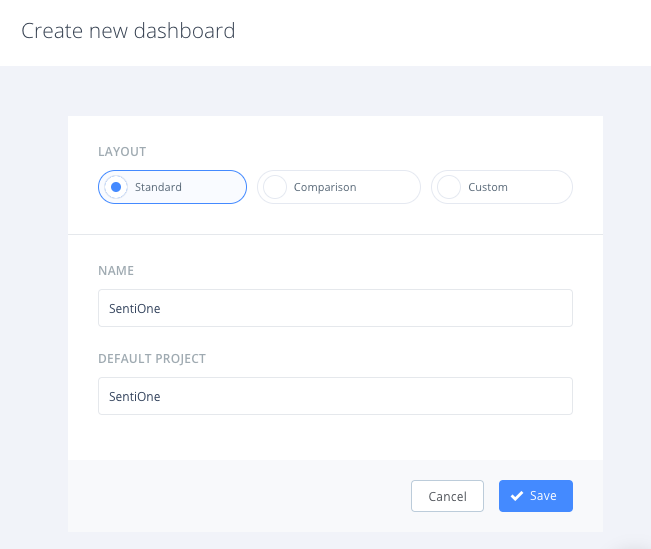This screenshot has height=549, width=651.
Task: Click the checkmark icon on Save
Action: coord(517,496)
